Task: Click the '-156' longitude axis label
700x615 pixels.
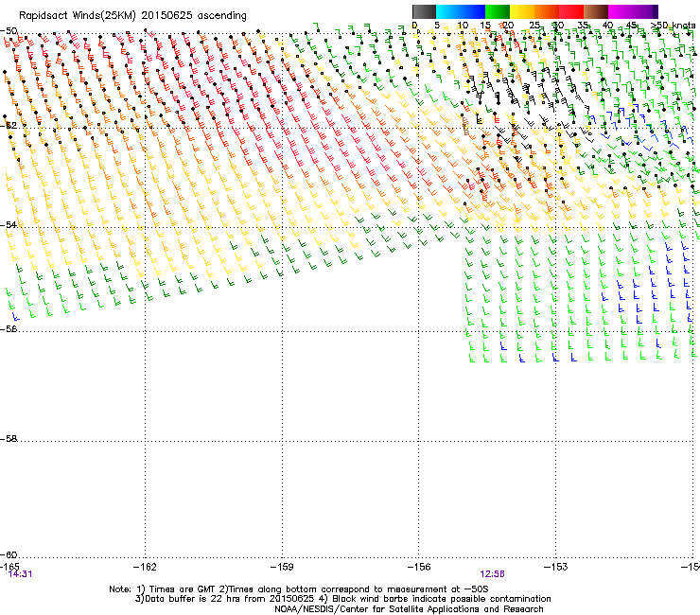Action: pos(419,567)
